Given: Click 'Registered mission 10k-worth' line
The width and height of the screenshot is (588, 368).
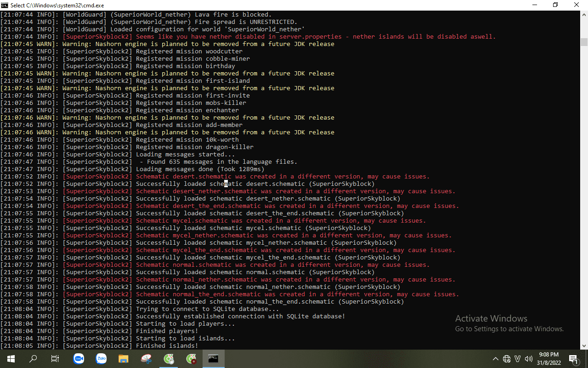Looking at the screenshot, I should [x=119, y=140].
